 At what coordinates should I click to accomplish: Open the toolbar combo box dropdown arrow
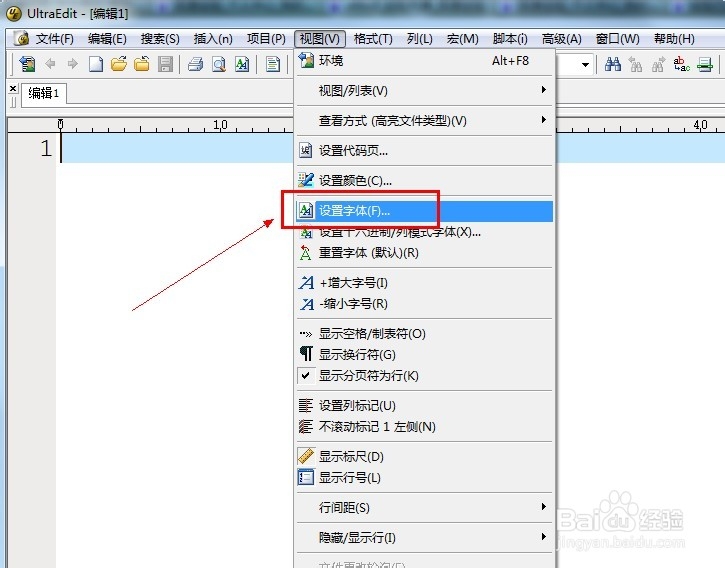click(x=585, y=64)
